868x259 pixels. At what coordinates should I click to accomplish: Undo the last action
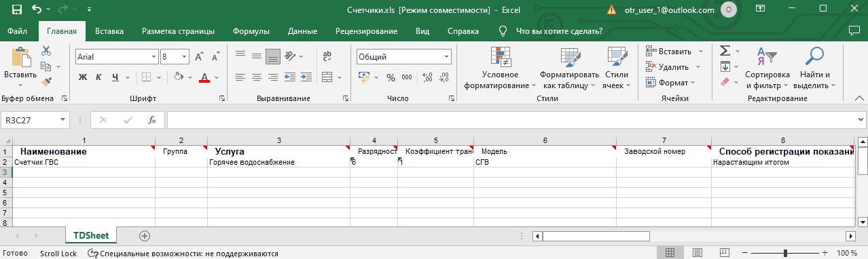37,9
